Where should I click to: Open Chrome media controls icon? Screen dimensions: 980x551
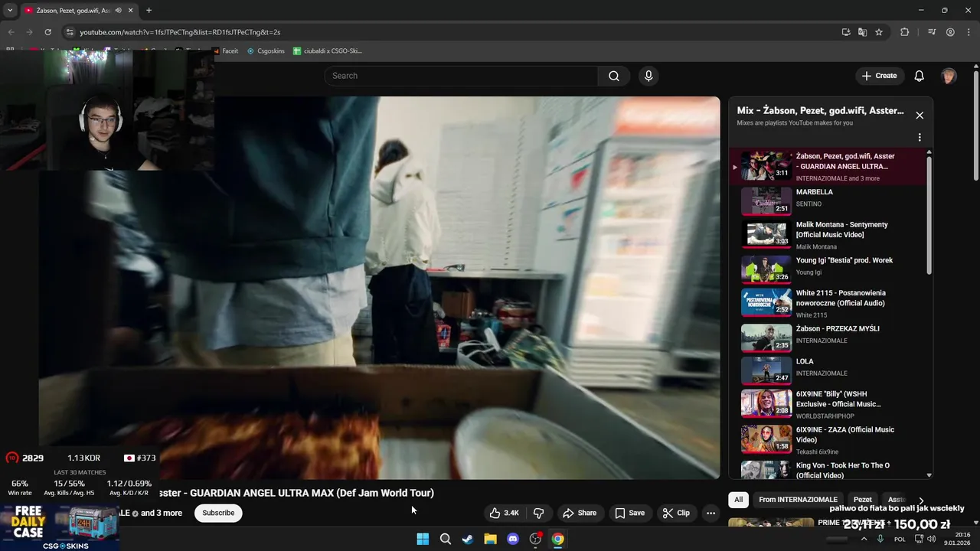(x=932, y=32)
